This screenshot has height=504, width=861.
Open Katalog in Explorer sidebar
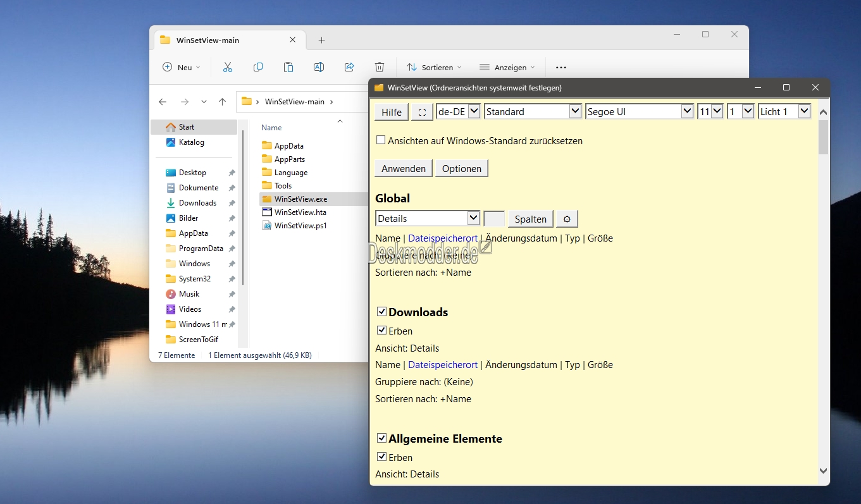coord(194,142)
